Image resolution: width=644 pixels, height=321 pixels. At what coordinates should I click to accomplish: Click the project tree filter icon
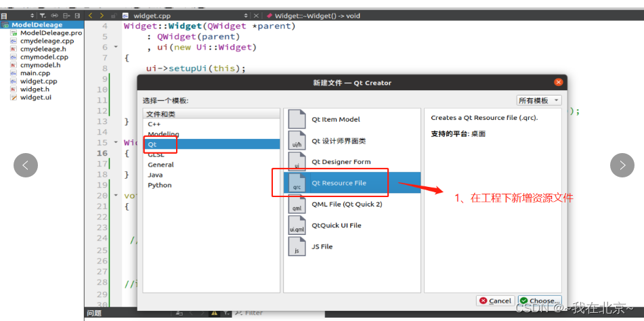point(43,16)
